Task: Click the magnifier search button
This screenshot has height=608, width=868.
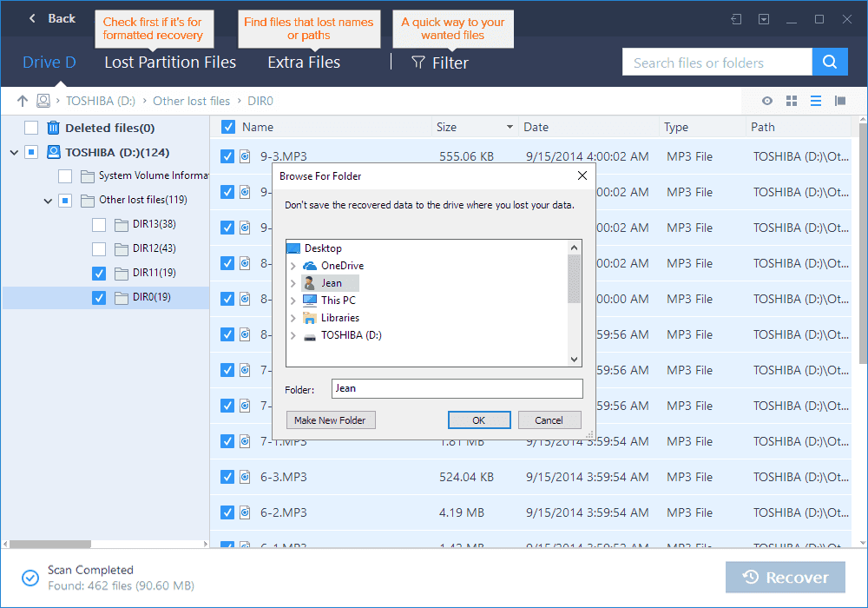Action: [x=830, y=63]
